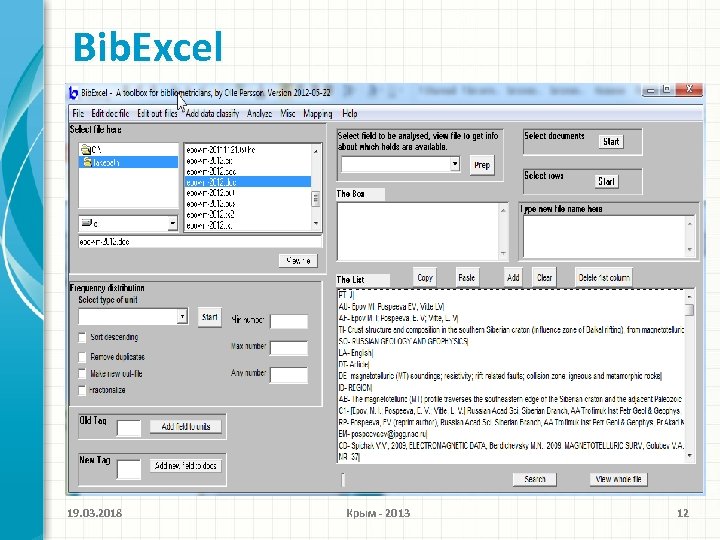The height and width of the screenshot is (540, 720).
Task: Click the SO- RUSSIAN GEOLOGY AND GEOPHYSICS line
Action: click(403, 341)
